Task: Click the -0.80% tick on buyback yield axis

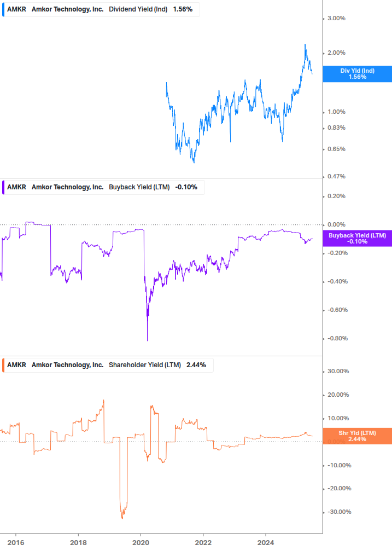Action: point(337,339)
